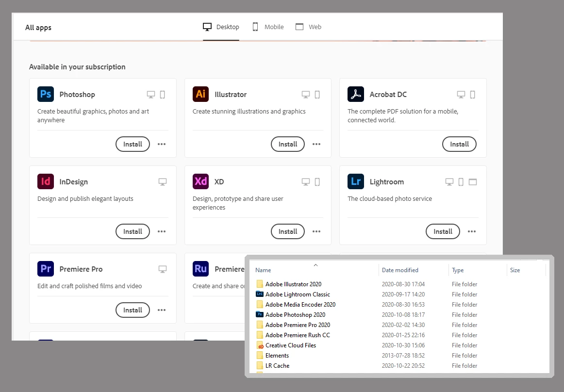Screen dimensions: 564x392
Task: Click Lightroom's desktop platform icon
Action: pyautogui.click(x=449, y=182)
